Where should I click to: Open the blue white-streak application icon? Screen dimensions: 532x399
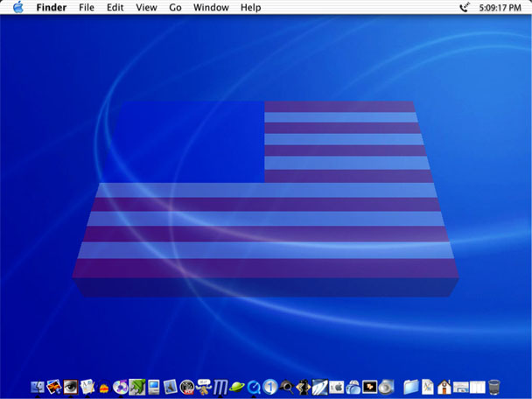tap(320, 387)
